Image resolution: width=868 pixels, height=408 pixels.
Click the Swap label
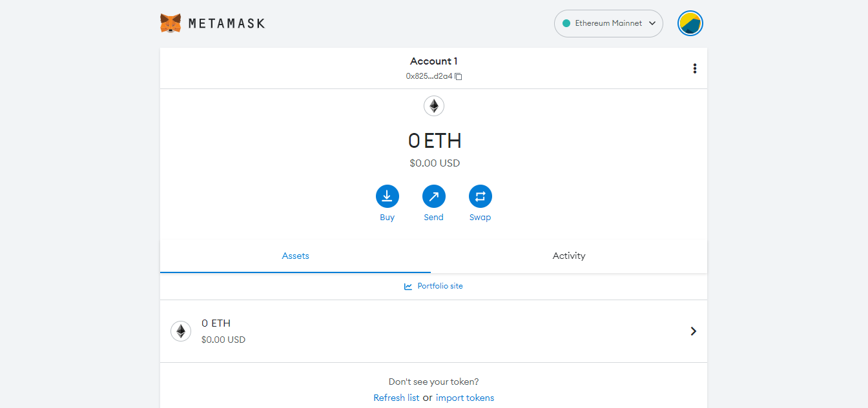point(480,218)
